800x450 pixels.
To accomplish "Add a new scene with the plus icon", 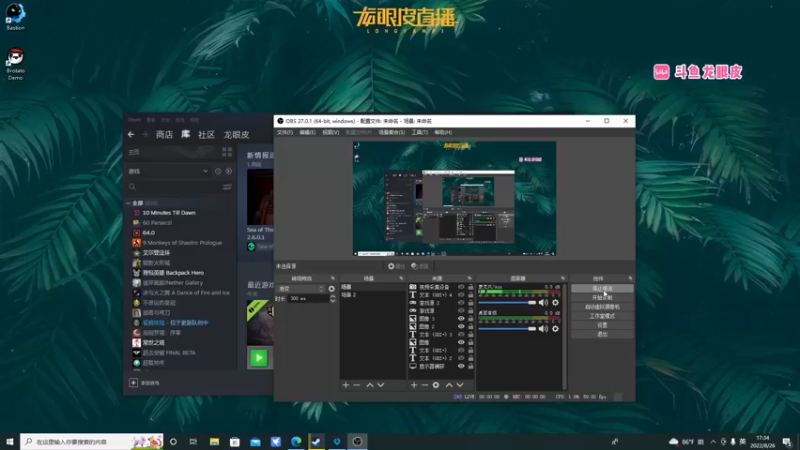I will (x=346, y=385).
